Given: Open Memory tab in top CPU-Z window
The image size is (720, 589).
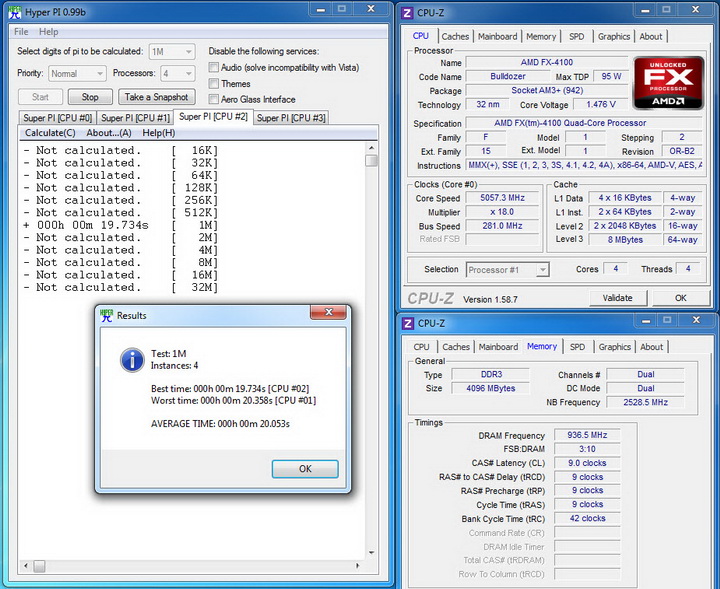Looking at the screenshot, I should (541, 36).
